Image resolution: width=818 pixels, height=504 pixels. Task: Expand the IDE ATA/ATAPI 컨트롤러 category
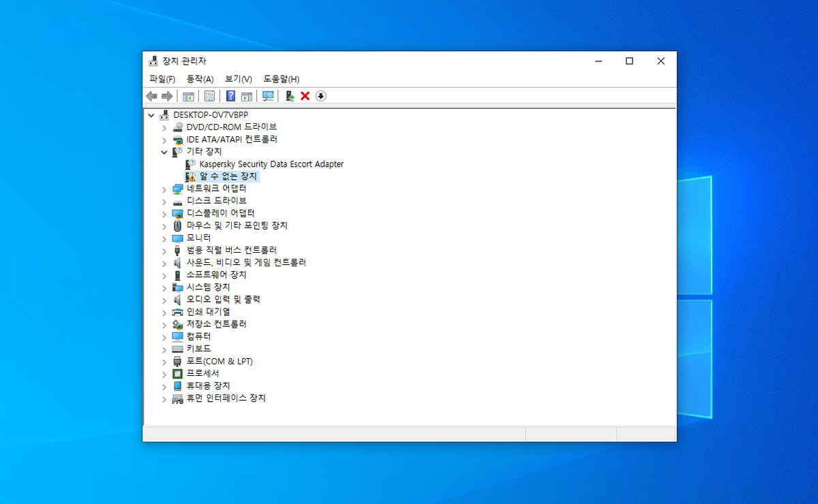tap(164, 140)
